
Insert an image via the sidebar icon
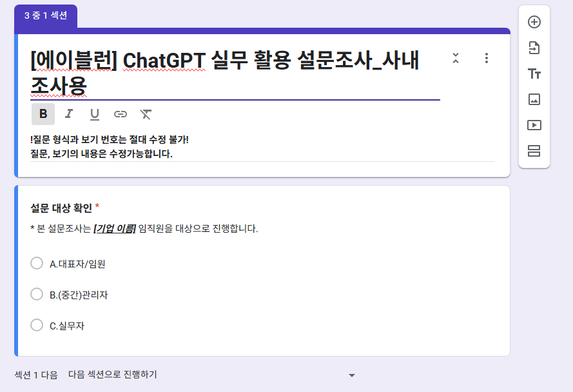(534, 99)
